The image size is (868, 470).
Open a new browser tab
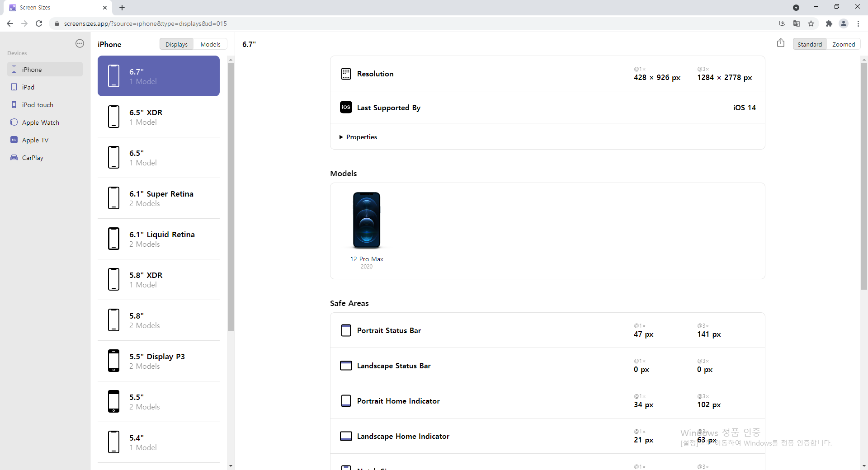(122, 8)
